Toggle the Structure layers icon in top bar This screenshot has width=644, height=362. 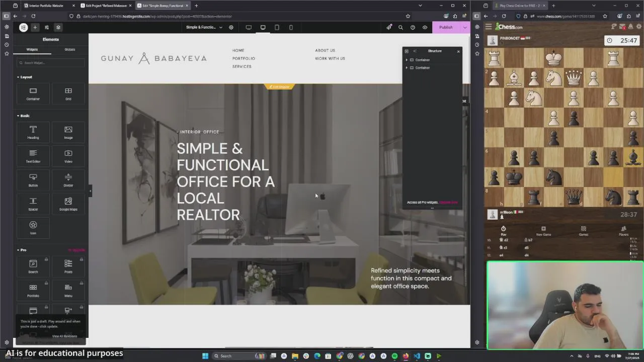tap(58, 27)
